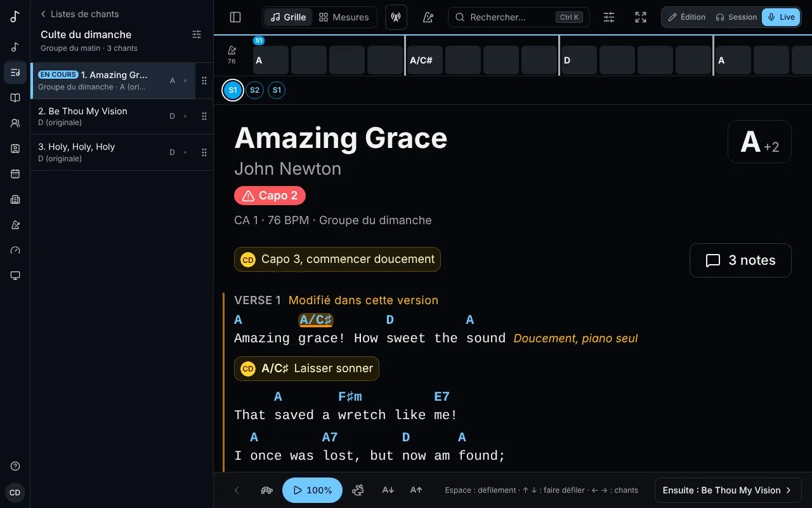812x508 pixels.
Task: Click the A/C# chord cell in grid
Action: click(x=424, y=60)
